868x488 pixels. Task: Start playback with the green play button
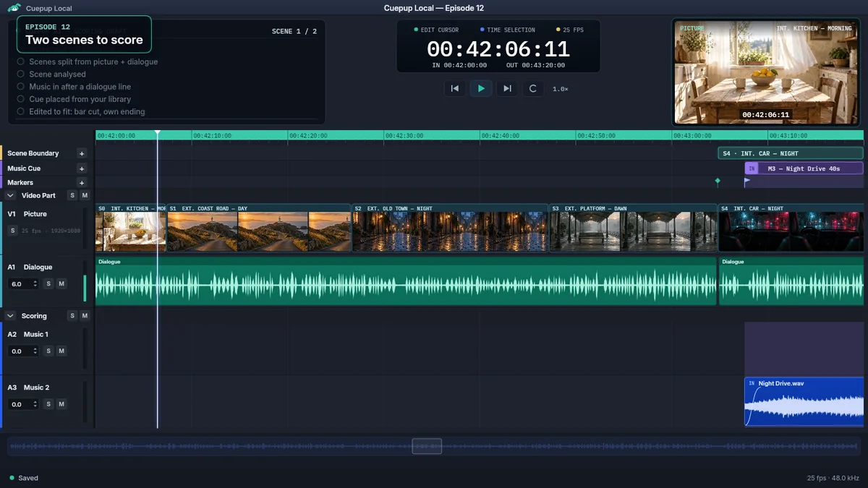click(481, 88)
